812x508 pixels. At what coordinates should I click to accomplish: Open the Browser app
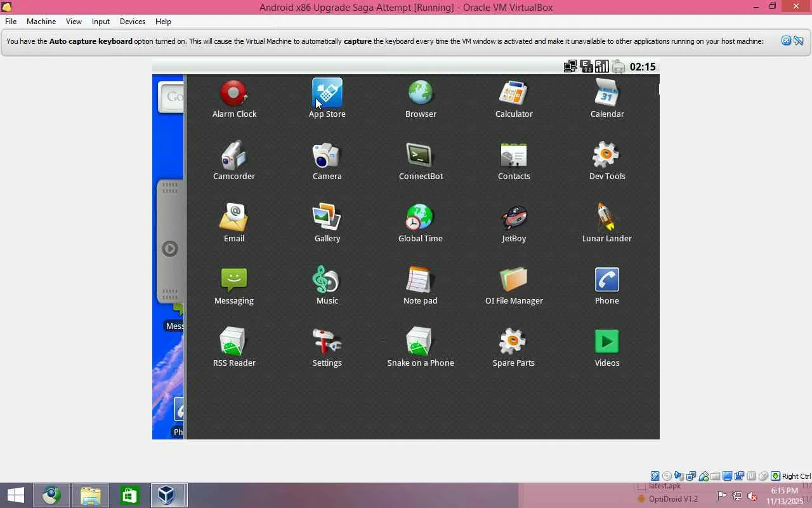421,99
